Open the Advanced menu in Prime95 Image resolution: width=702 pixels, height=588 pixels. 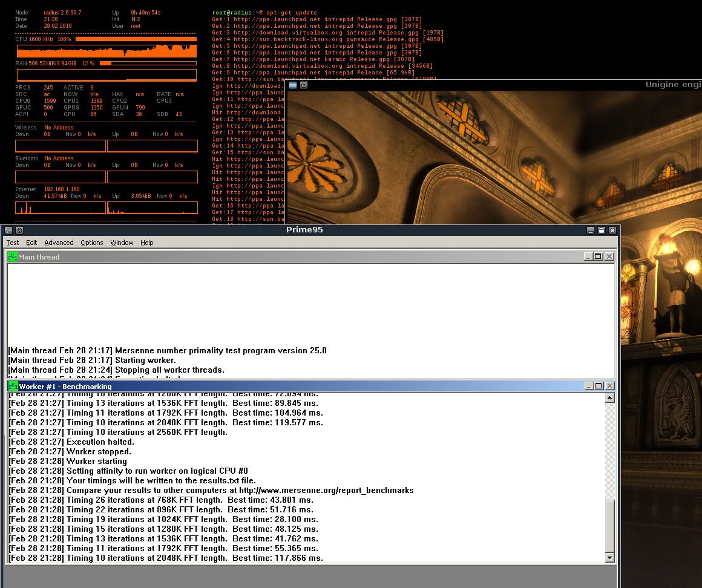(59, 243)
